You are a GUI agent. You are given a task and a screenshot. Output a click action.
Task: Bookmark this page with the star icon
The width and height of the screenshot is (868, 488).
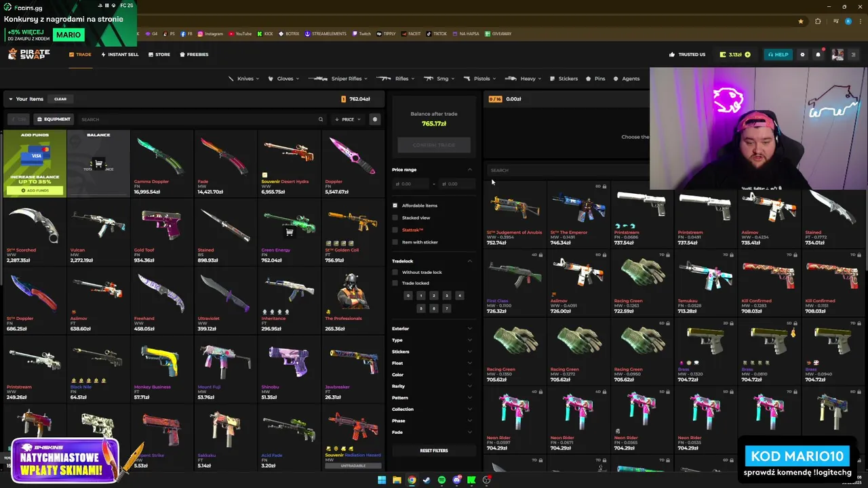(801, 21)
